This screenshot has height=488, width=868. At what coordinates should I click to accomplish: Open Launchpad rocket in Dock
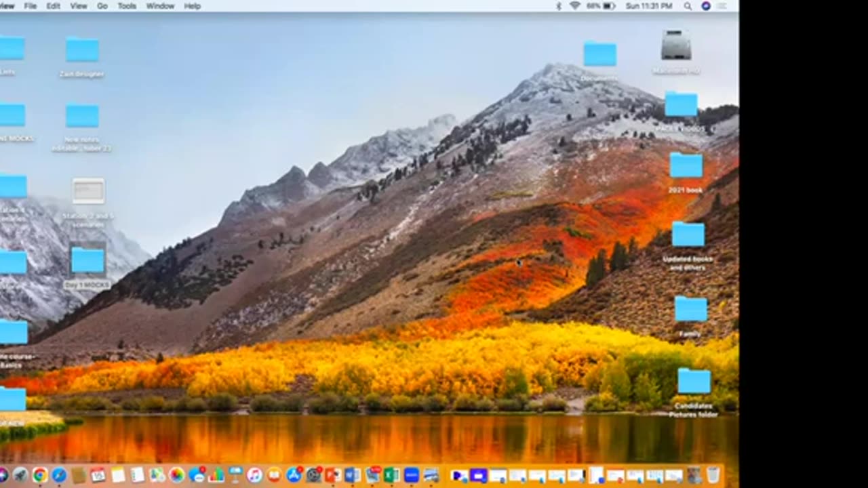(x=20, y=475)
